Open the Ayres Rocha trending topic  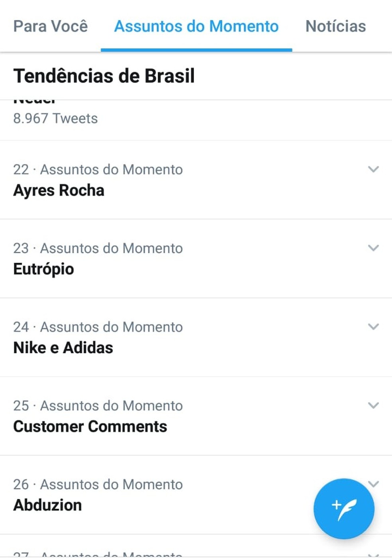(59, 190)
